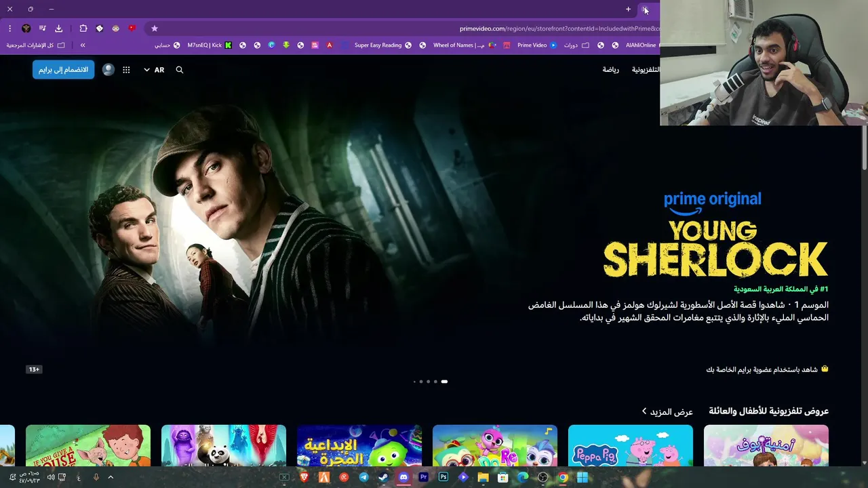868x488 pixels.
Task: Open Steam from the taskbar
Action: tap(384, 477)
